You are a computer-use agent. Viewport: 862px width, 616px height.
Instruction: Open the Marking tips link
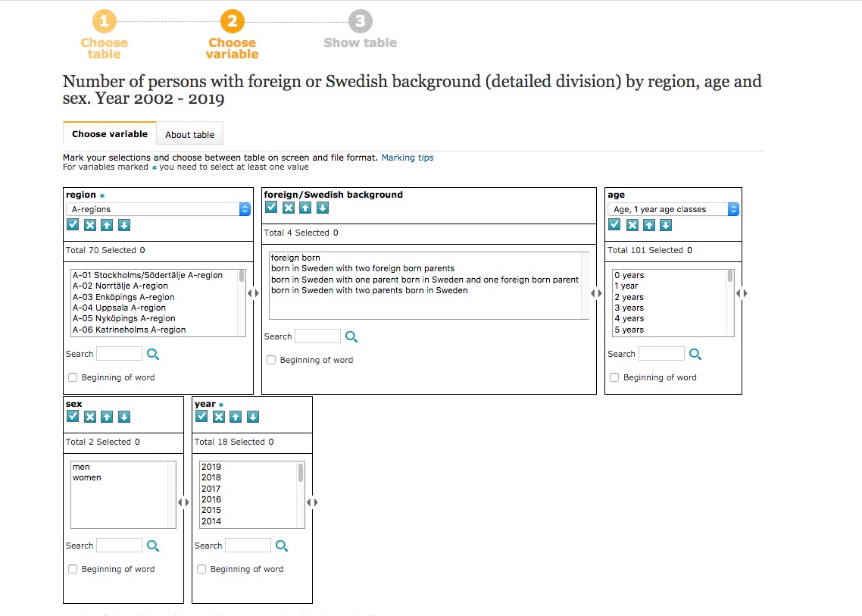(x=408, y=158)
